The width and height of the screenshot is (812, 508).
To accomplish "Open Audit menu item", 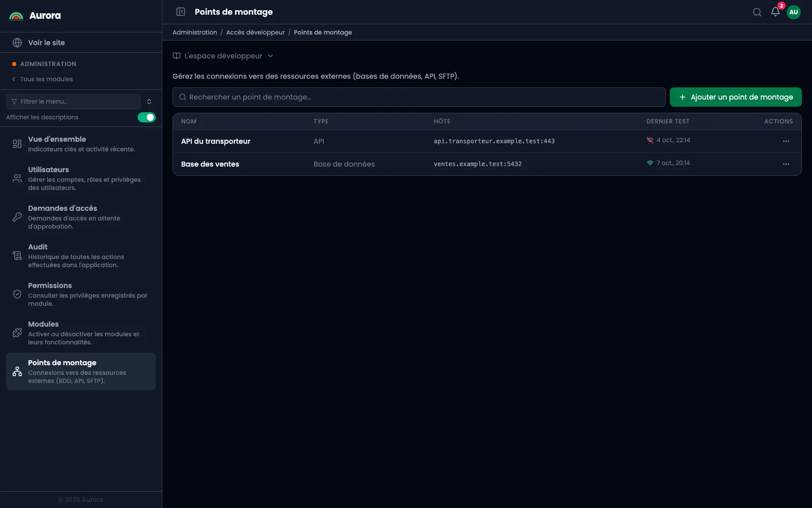I will pos(81,256).
